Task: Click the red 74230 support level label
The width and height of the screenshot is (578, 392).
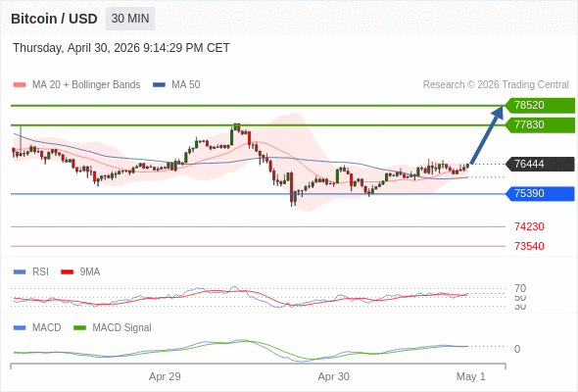Action: click(529, 226)
